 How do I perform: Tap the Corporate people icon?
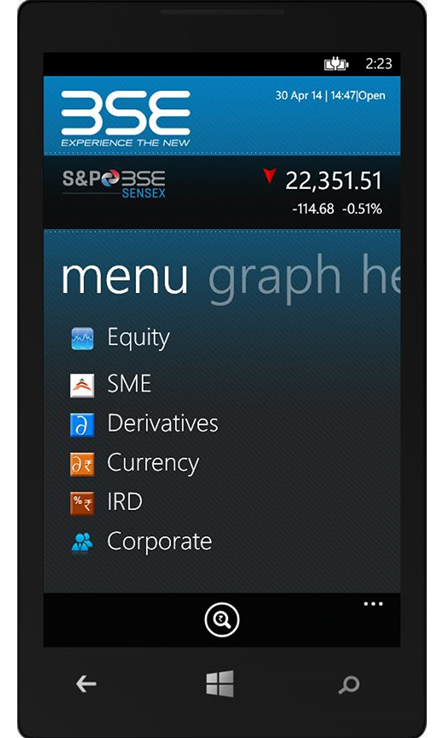click(82, 543)
